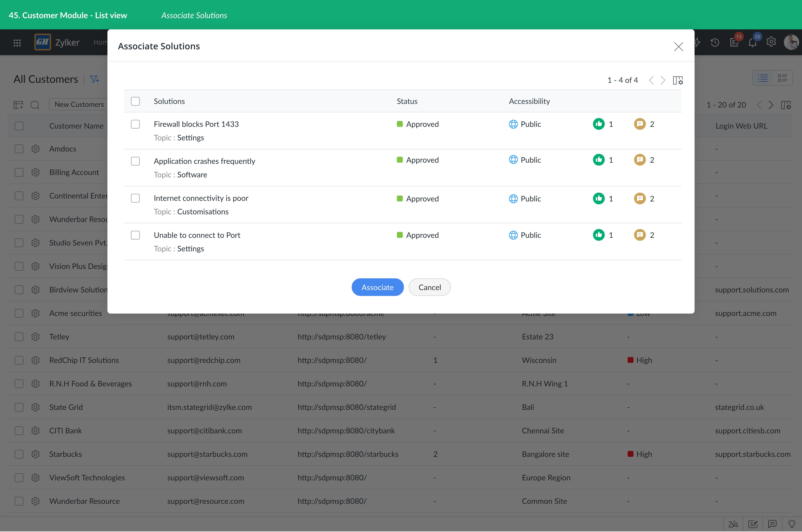Open row actions gear for CITI Bank
Viewport: 802px width, 532px height.
[35, 431]
